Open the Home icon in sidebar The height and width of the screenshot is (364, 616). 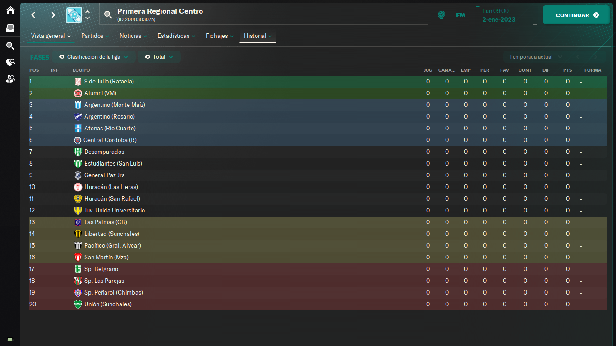pyautogui.click(x=10, y=10)
